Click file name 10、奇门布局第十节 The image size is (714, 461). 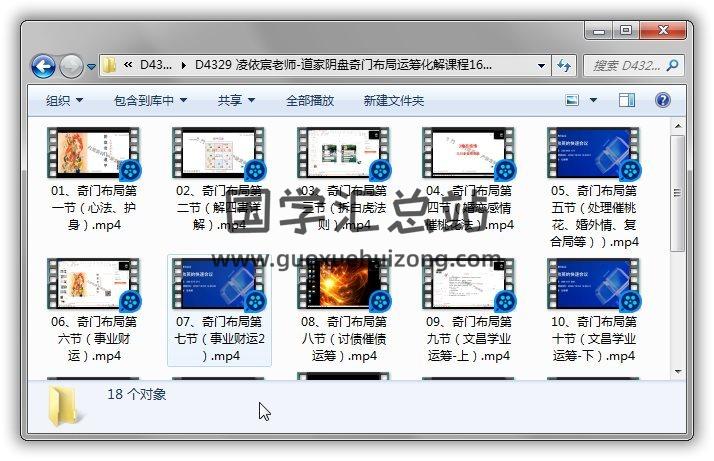594,338
